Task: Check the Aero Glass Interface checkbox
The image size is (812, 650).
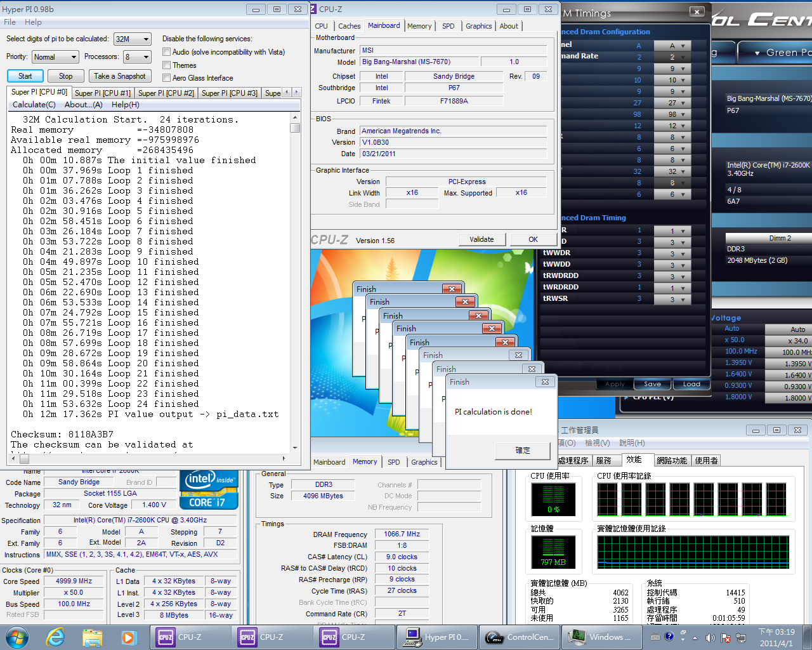Action: (167, 78)
